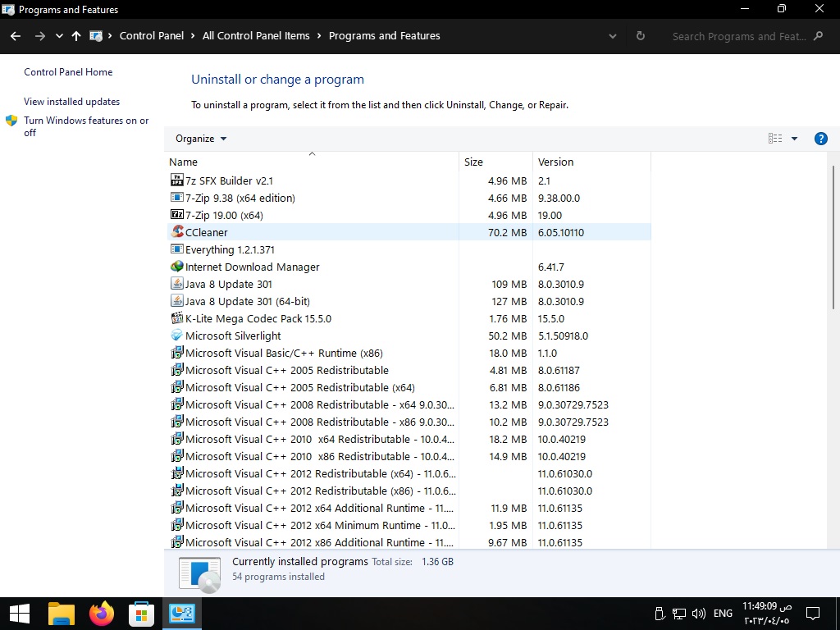Go up one level with the up arrow

76,36
